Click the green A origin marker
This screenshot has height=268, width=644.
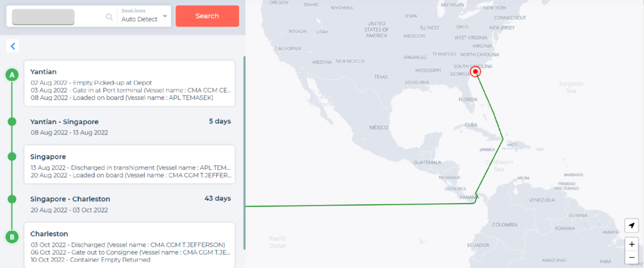[x=11, y=75]
